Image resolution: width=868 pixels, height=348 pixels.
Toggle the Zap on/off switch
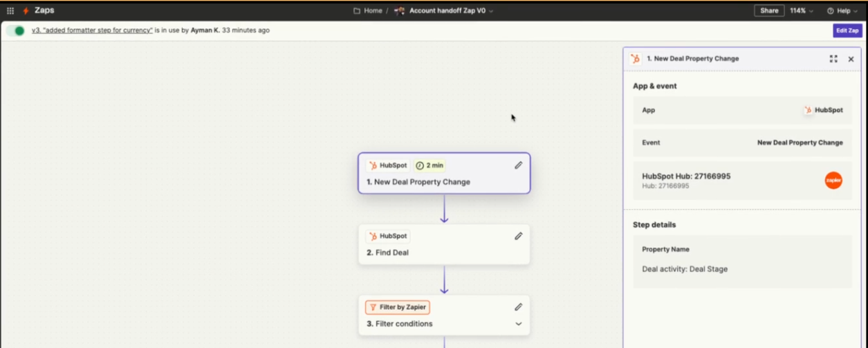pos(15,30)
